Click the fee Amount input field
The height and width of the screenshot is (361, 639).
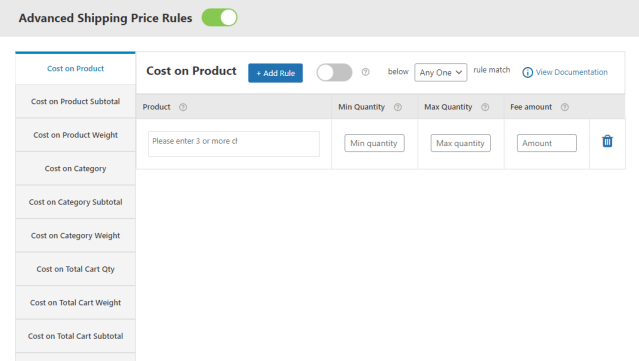[547, 143]
